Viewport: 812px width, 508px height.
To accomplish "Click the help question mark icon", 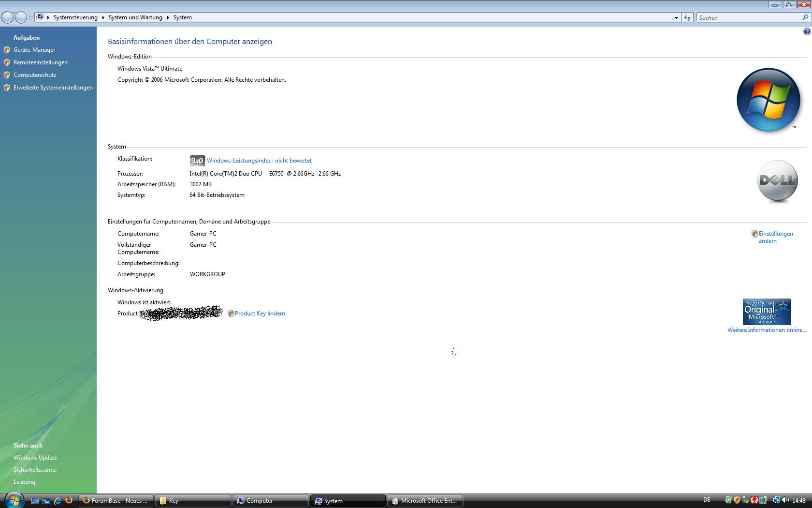I will tap(807, 31).
